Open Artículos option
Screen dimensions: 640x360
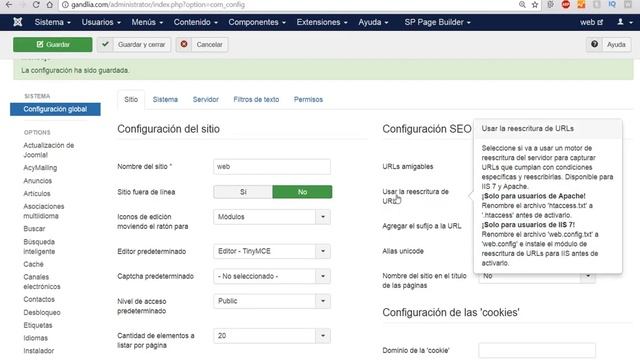37,193
